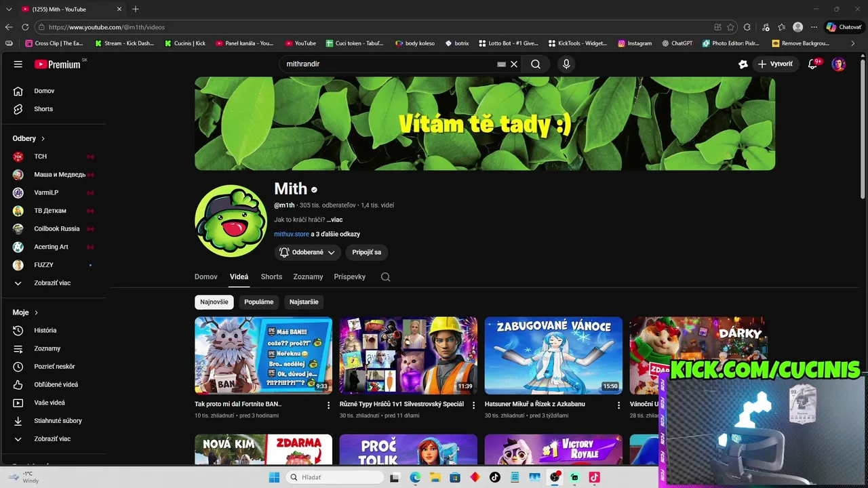Screen dimensions: 868x488
Task: Click the Windows Start button
Action: (274, 477)
